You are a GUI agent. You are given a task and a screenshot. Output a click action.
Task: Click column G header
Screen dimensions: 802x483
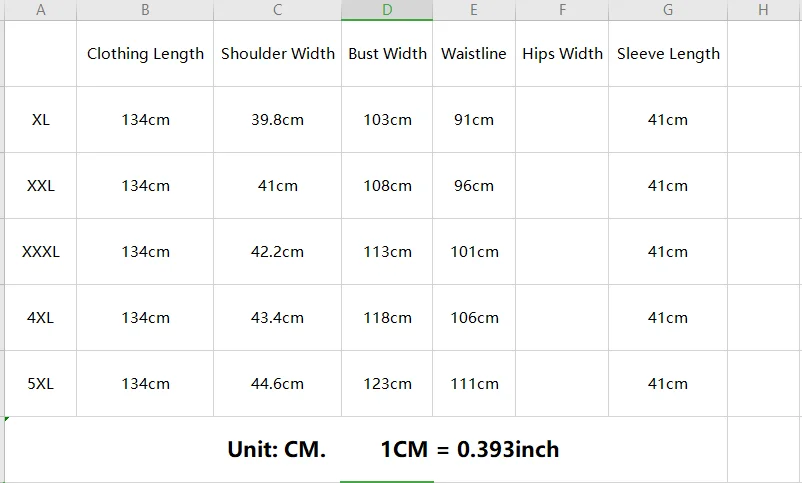click(668, 10)
